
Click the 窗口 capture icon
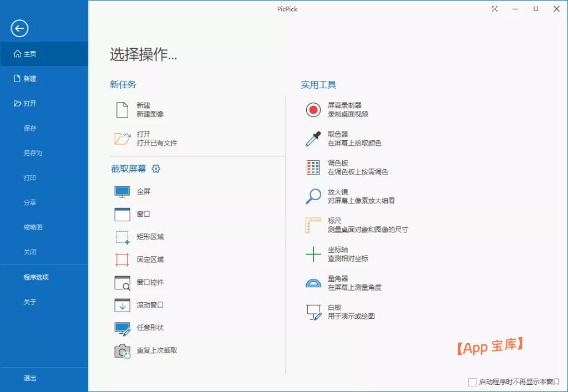tap(122, 214)
